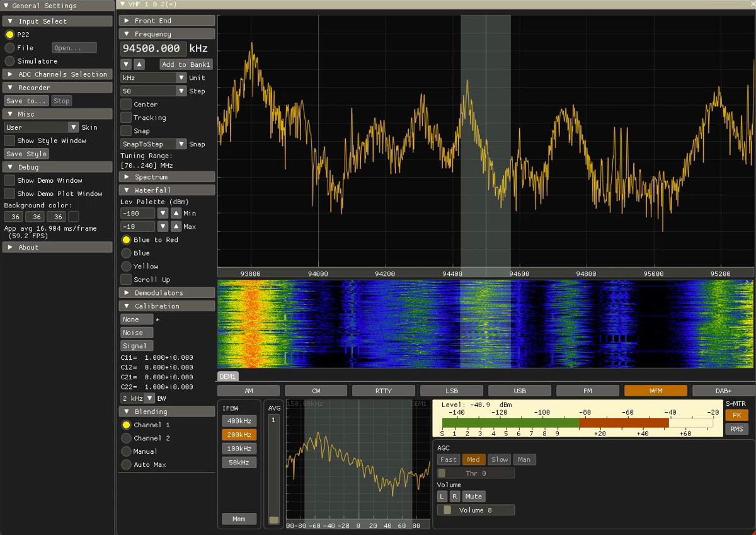Click the frequency input field 94500.000
756x535 pixels.
click(x=154, y=49)
